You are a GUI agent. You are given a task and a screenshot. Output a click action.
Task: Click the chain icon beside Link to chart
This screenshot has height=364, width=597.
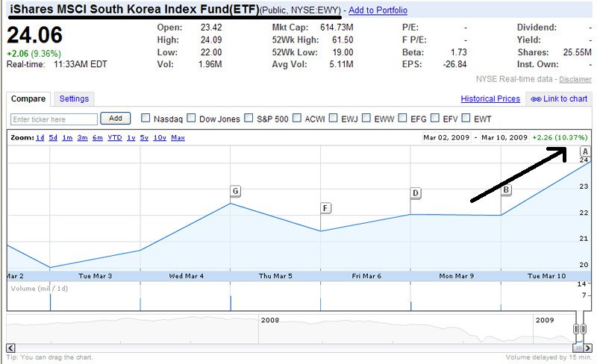pos(535,99)
